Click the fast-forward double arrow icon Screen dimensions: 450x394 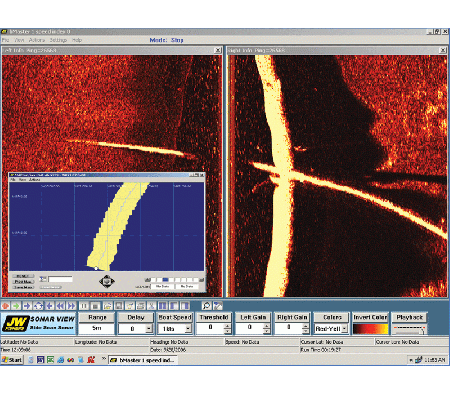coord(71,306)
